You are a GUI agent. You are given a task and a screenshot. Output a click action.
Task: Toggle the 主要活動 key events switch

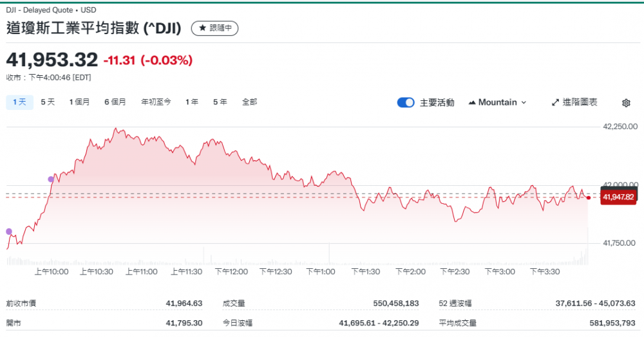tap(406, 102)
